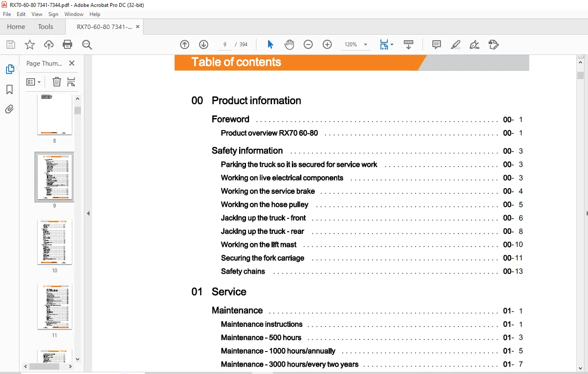Click Working on live electrical components
Screen dimensions: 588x374
282,178
